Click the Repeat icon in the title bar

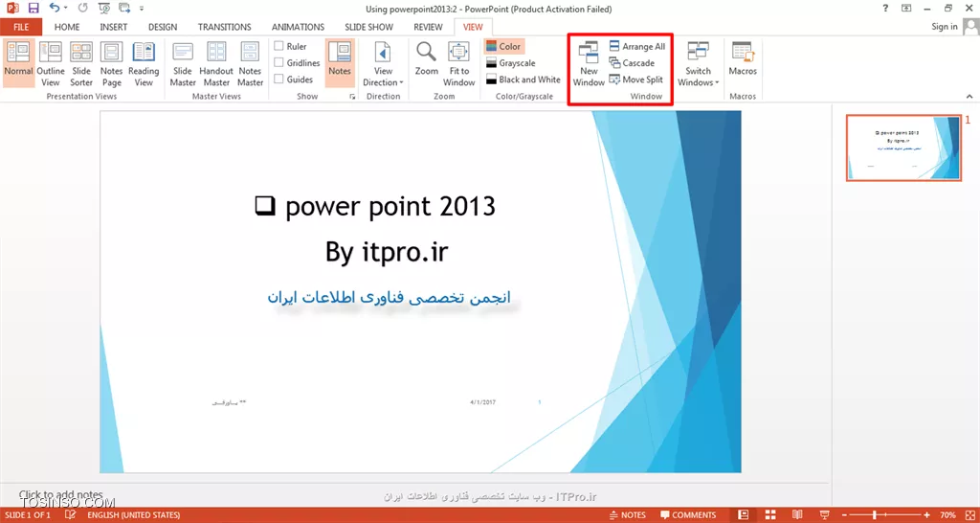pyautogui.click(x=83, y=9)
